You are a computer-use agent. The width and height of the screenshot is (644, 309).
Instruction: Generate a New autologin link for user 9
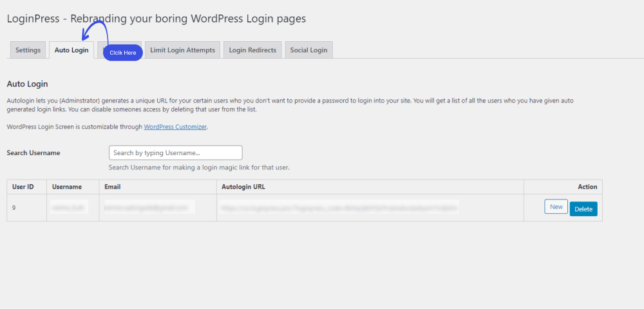[556, 207]
